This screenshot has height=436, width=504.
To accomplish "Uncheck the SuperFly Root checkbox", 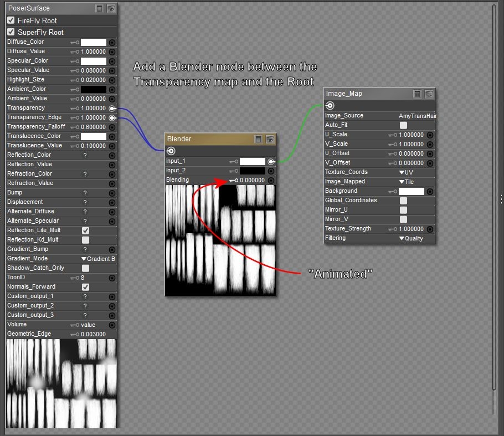I will pos(11,32).
